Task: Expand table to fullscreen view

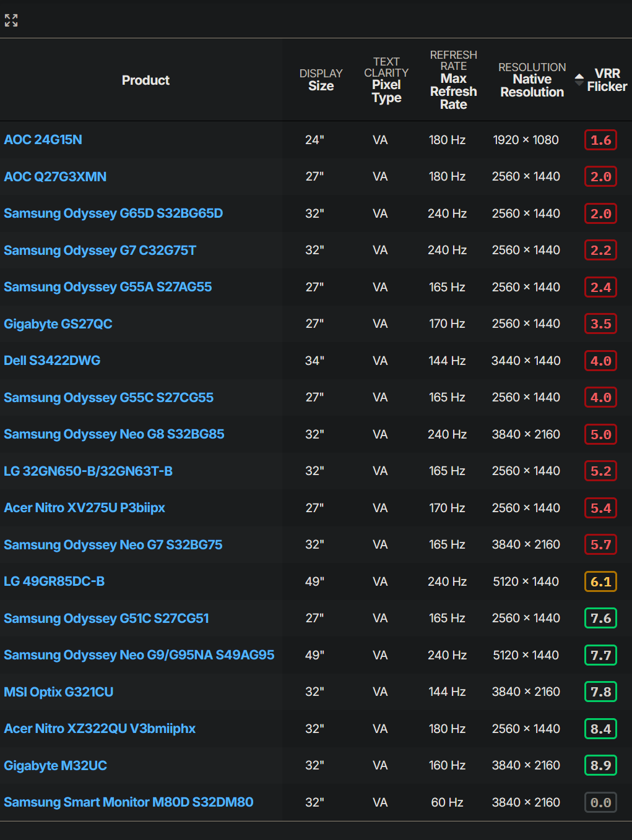Action: click(x=11, y=20)
